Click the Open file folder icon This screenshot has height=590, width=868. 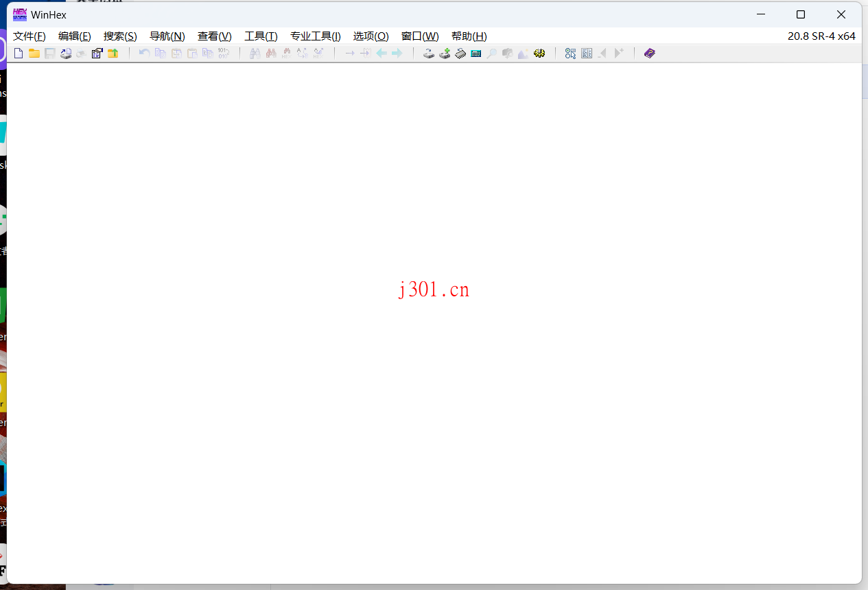[x=34, y=54]
